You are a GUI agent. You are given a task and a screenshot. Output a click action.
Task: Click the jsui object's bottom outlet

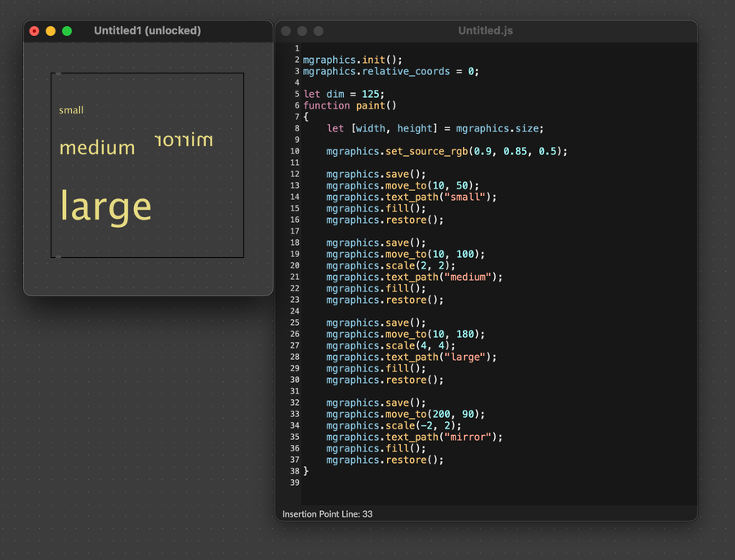(57, 257)
